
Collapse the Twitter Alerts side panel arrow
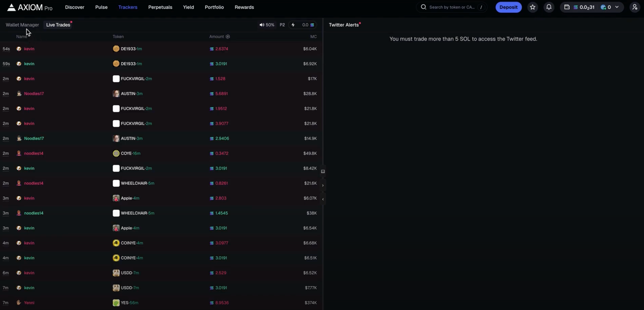pyautogui.click(x=323, y=199)
